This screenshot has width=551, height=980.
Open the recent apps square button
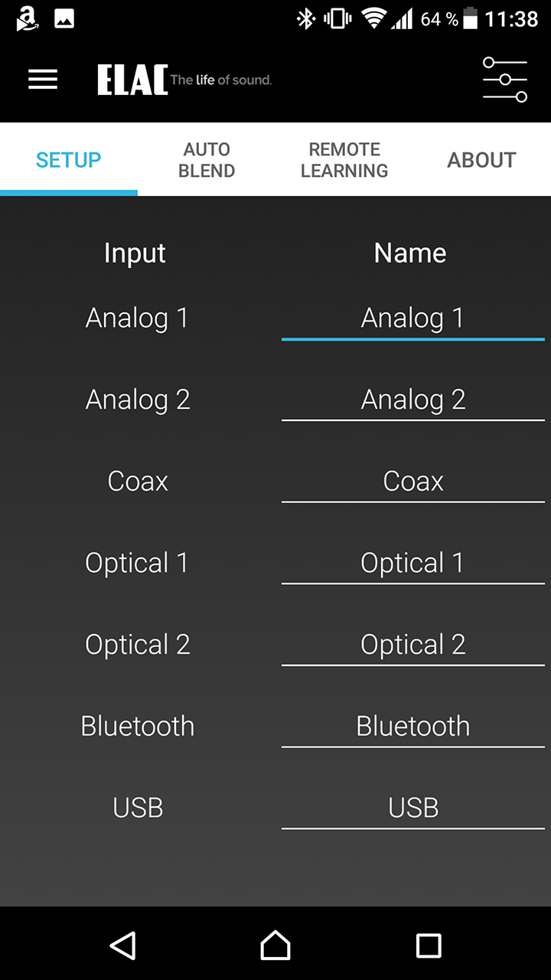coord(429,946)
